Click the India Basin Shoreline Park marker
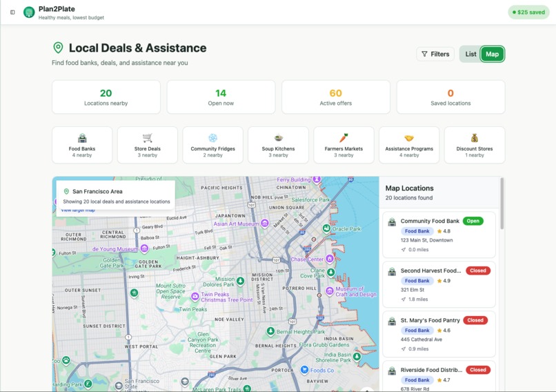Screen dimensions: 556x392 pos(357,357)
